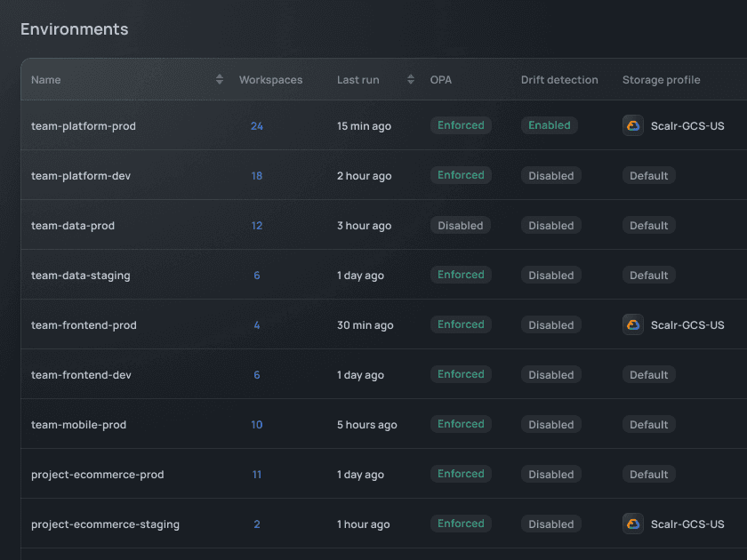The image size is (747, 560).
Task: Select the Drift detection column header
Action: coord(559,80)
